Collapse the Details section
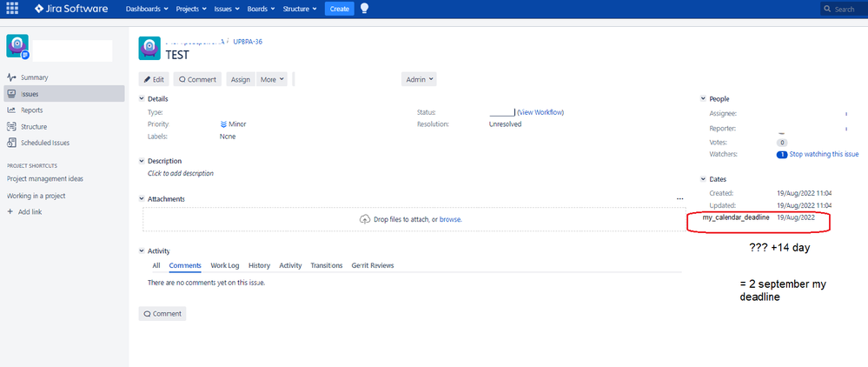This screenshot has width=868, height=367. pos(142,98)
